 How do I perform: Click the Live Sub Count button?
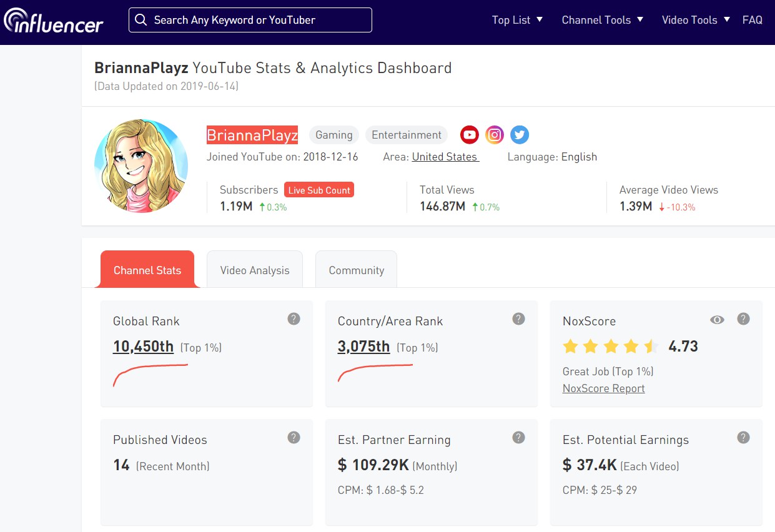coord(319,190)
